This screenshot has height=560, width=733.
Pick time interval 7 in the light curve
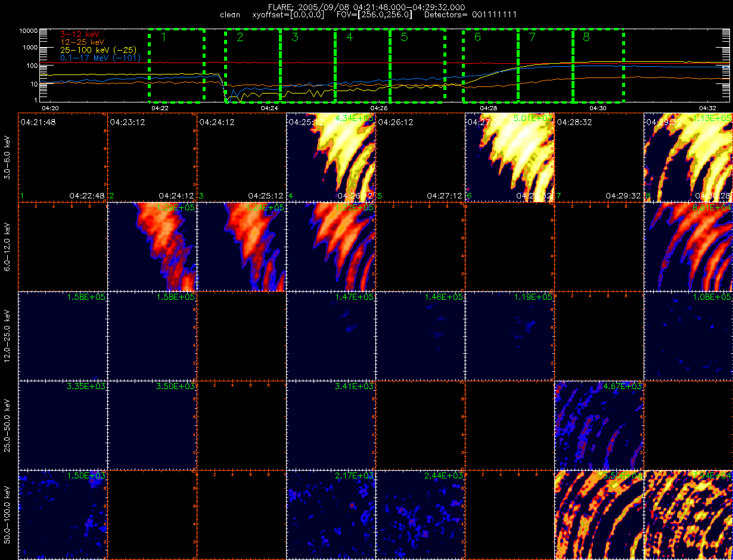point(545,64)
